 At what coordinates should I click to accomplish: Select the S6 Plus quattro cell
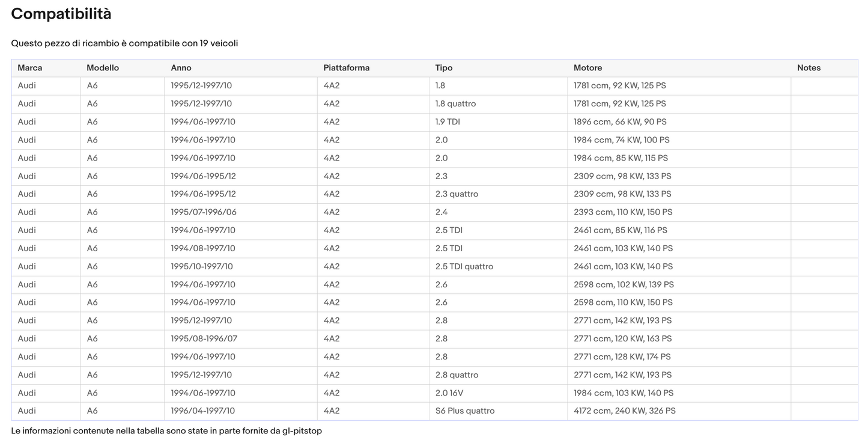point(465,411)
